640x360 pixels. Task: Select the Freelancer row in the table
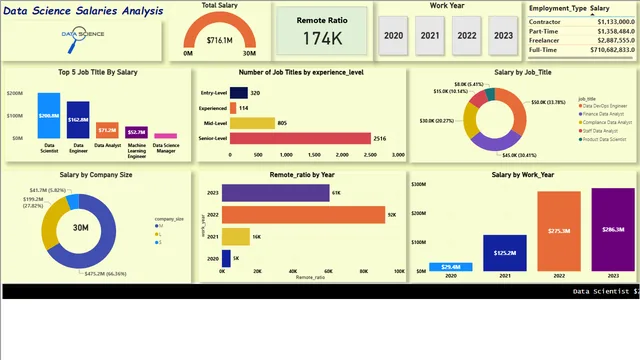582,40
